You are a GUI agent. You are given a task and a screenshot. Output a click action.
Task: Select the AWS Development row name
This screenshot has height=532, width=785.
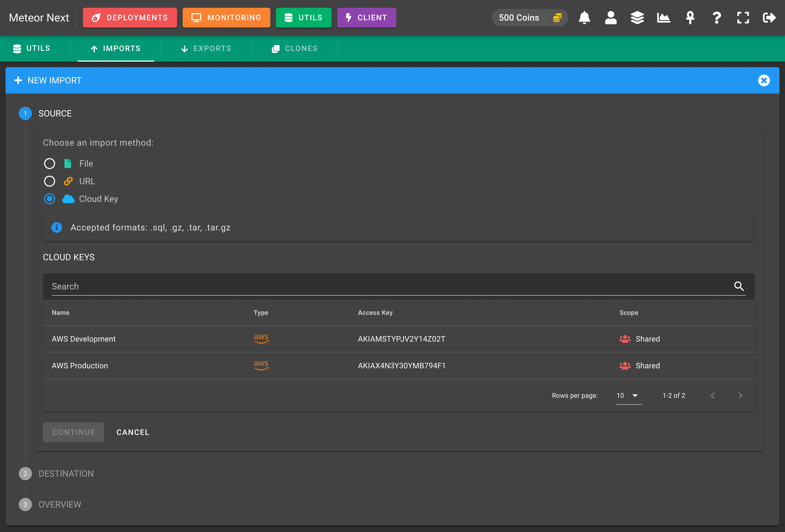[83, 339]
